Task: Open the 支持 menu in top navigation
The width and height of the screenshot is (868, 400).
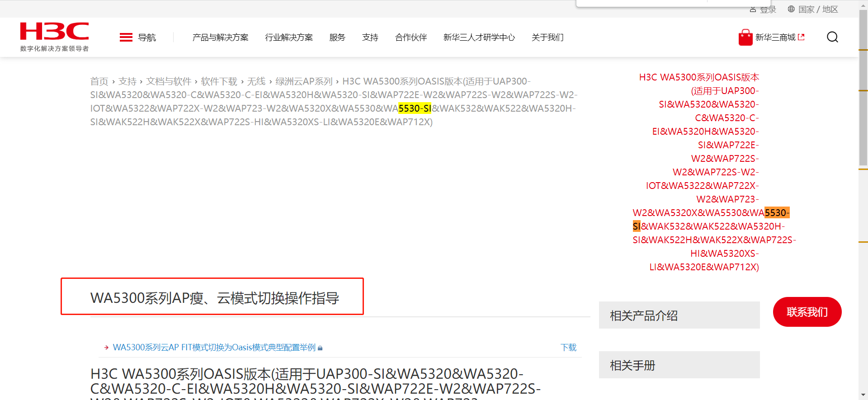Action: click(x=370, y=38)
